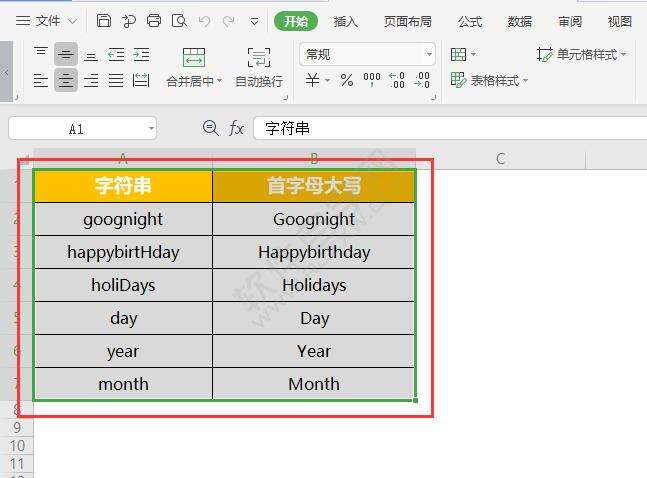
Task: Open the 公式 tab
Action: tap(470, 21)
